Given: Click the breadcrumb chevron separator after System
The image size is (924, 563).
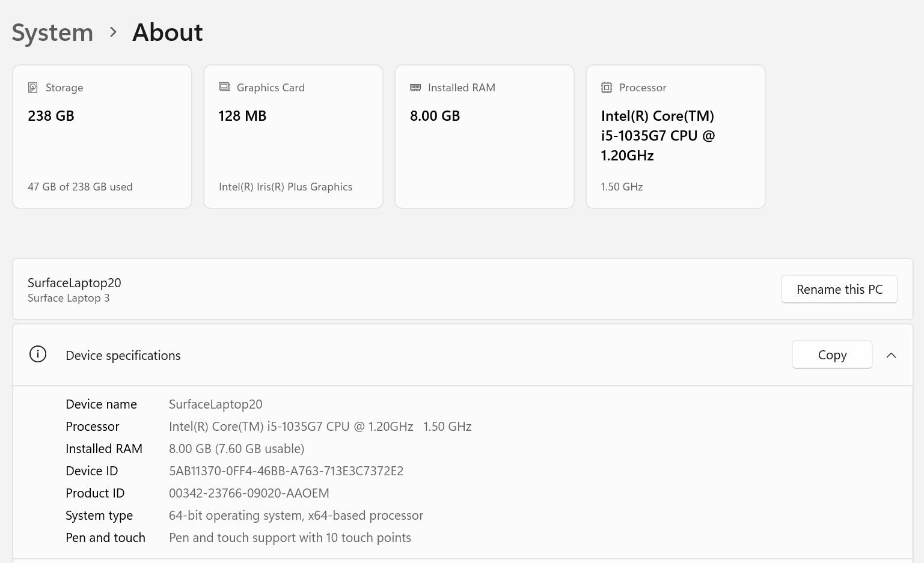Looking at the screenshot, I should [113, 32].
